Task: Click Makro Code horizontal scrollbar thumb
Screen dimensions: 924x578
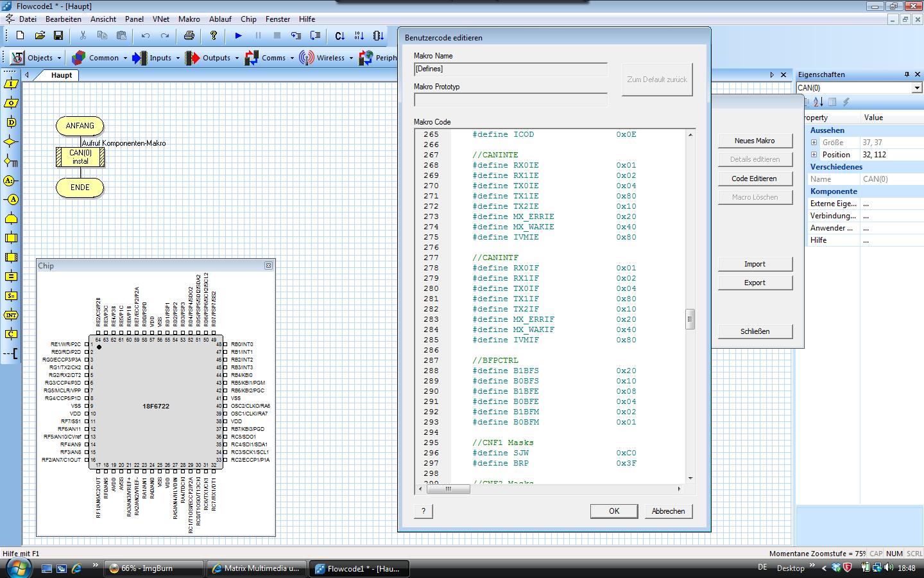Action: [449, 489]
